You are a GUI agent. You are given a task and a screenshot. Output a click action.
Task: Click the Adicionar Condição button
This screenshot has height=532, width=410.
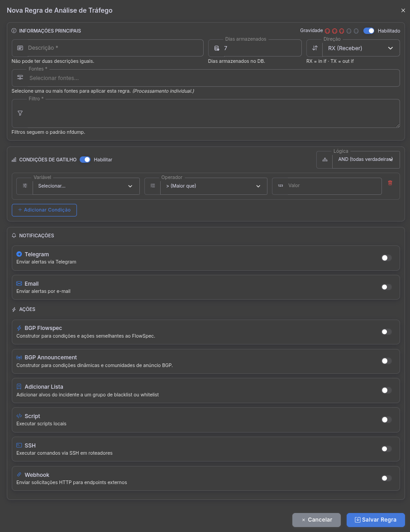tap(44, 210)
